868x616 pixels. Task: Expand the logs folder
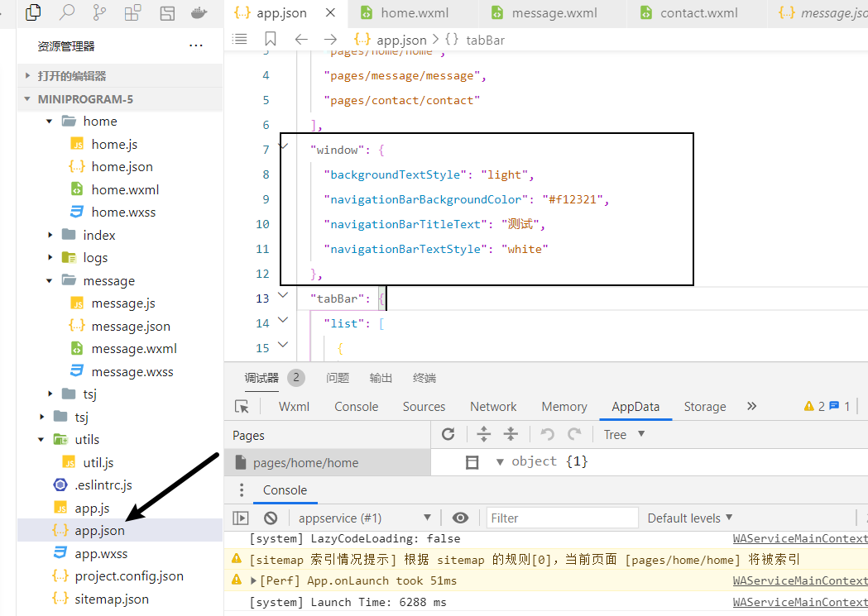pos(50,258)
